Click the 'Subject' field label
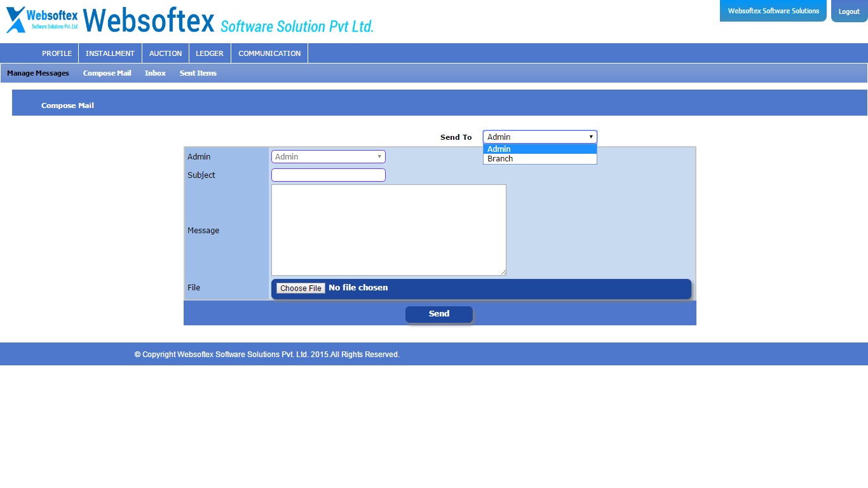The height and width of the screenshot is (488, 868). tap(201, 175)
